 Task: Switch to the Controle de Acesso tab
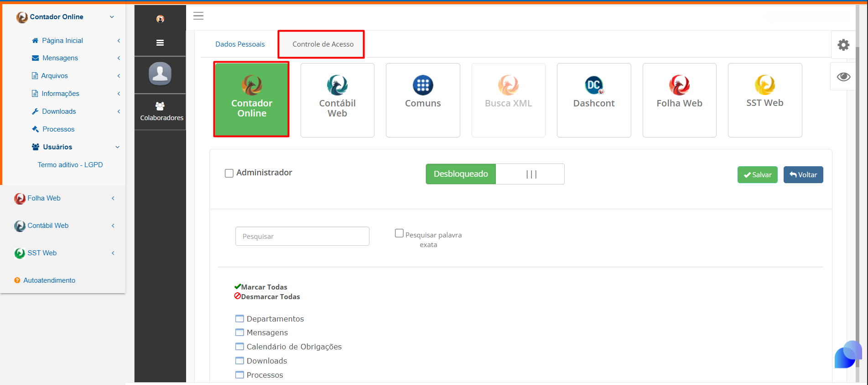tap(323, 44)
